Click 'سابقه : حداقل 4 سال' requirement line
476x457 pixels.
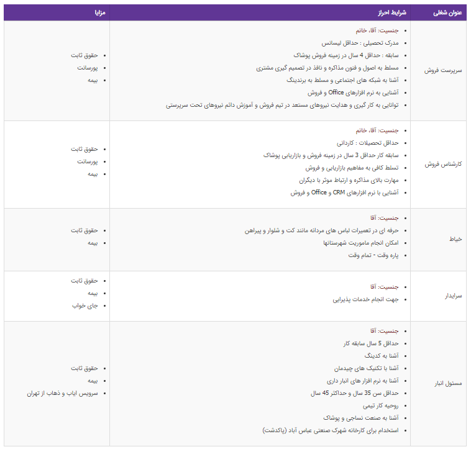346,55
